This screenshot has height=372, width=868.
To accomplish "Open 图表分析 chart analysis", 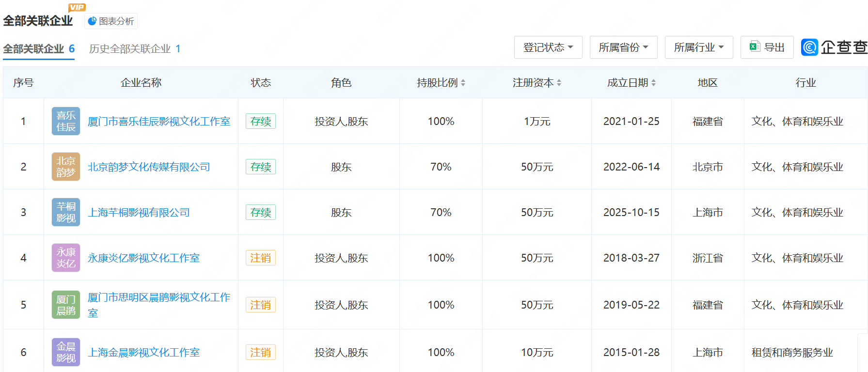I will (111, 21).
